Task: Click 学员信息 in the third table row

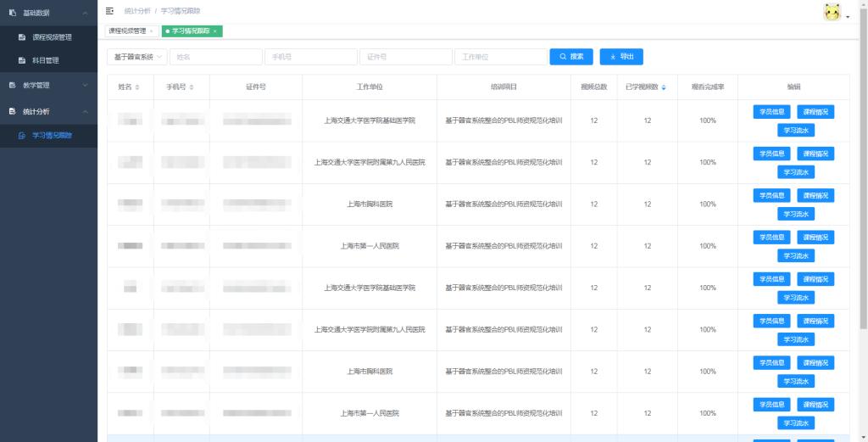Action: (x=771, y=195)
